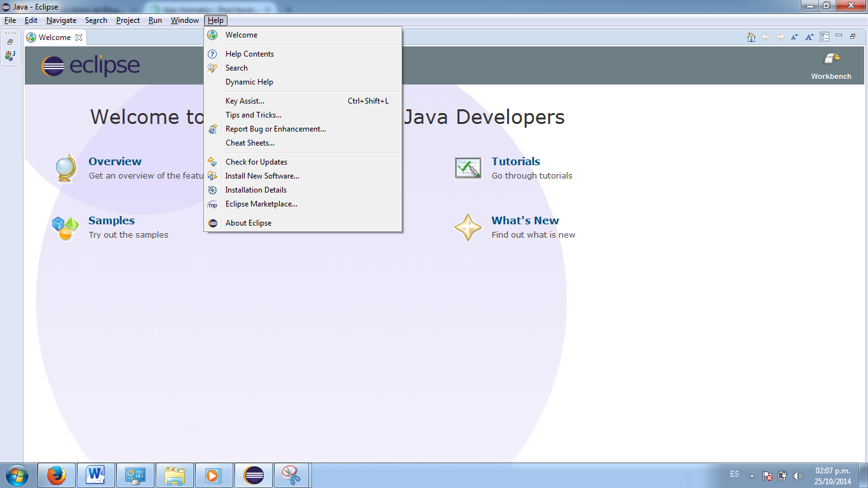Open the Navigate menu
This screenshot has height=488, width=868.
[61, 20]
